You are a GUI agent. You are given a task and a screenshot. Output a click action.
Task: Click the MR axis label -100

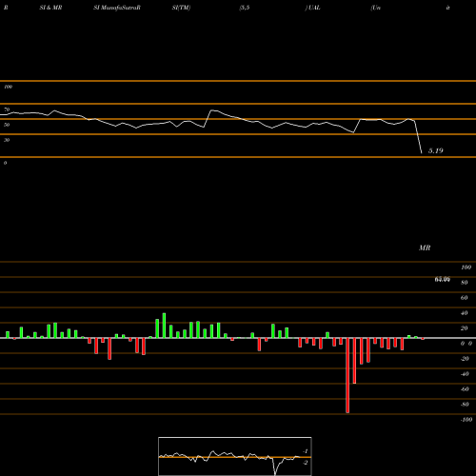(466, 420)
